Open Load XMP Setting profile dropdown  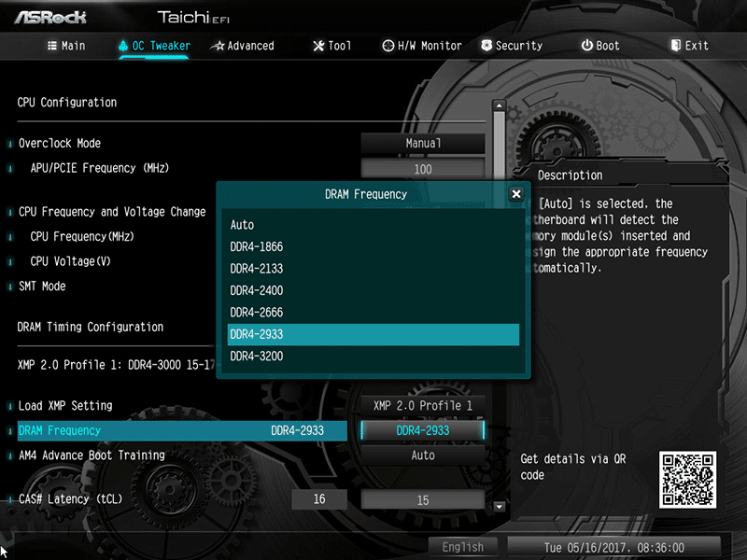coord(423,406)
